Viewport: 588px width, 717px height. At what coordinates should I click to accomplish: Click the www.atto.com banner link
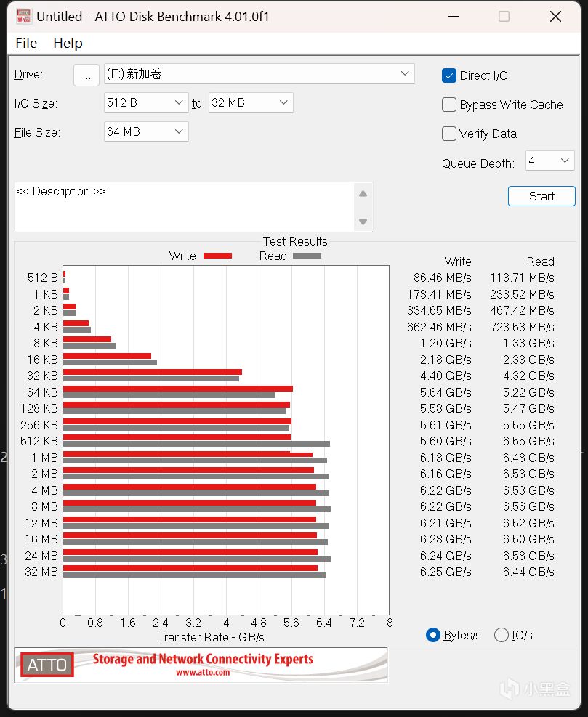203,672
